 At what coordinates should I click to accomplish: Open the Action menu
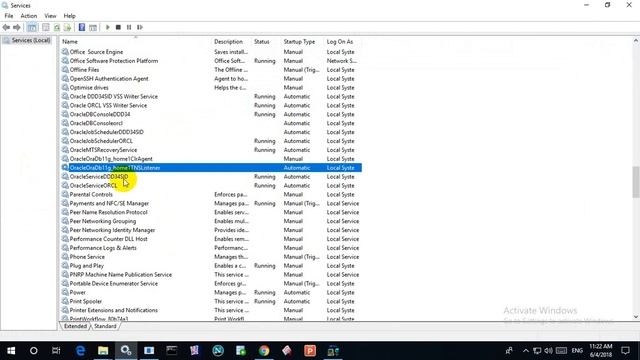pos(29,16)
